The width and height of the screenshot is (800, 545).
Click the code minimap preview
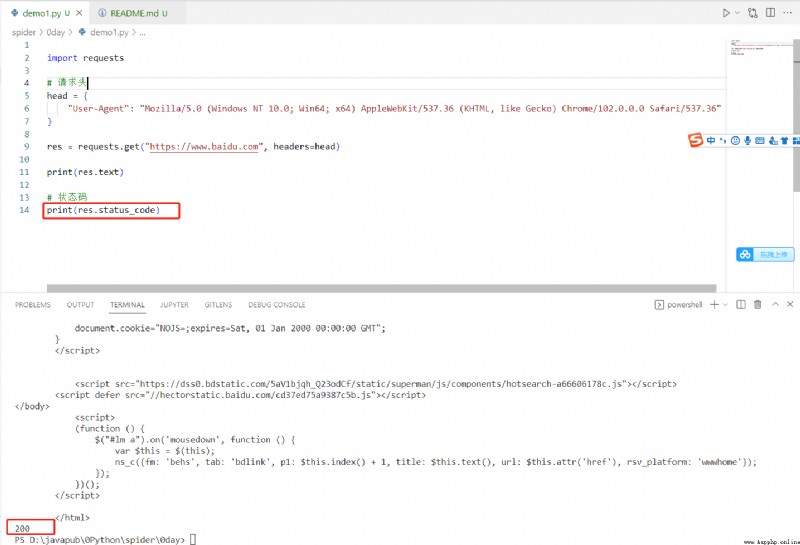pyautogui.click(x=760, y=47)
